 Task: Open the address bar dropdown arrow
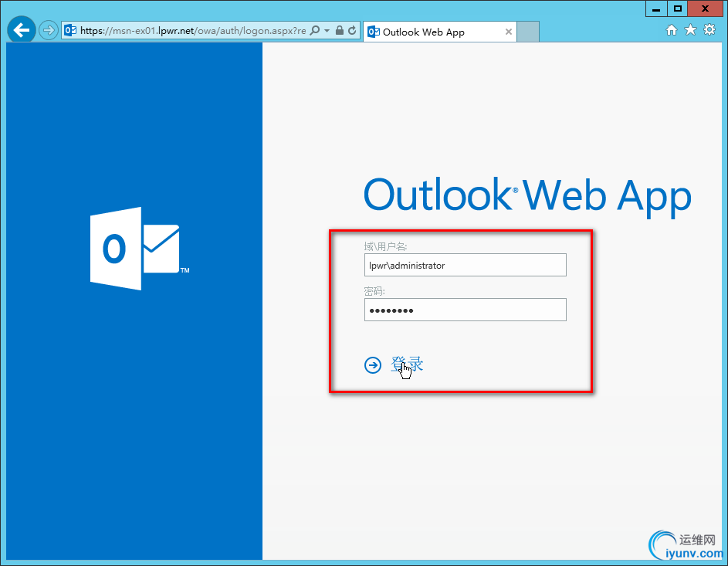(327, 31)
